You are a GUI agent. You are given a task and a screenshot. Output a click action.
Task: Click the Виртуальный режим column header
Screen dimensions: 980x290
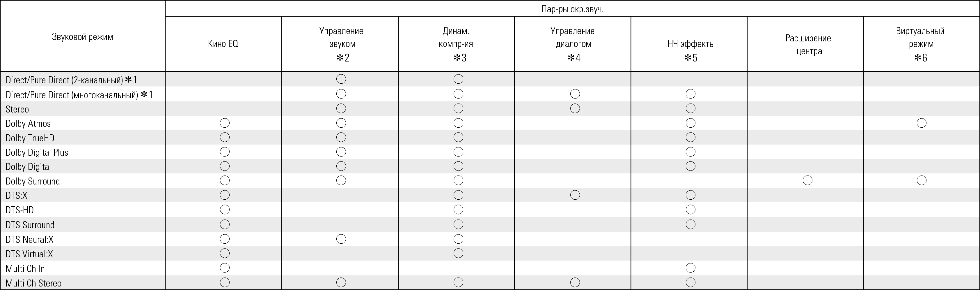coord(921,37)
